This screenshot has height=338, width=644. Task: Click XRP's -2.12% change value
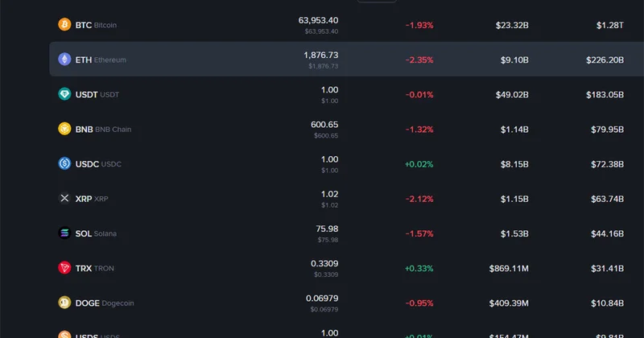[x=419, y=199]
